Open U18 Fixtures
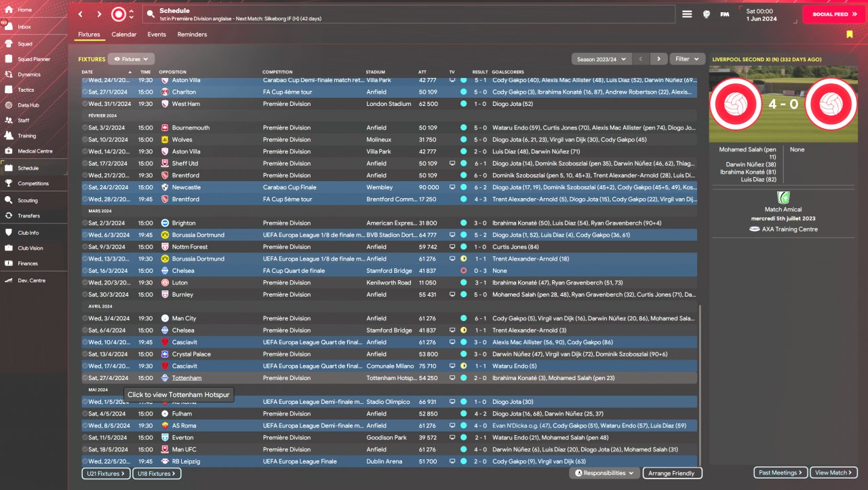Viewport: 868px width, 490px height. 157,474
